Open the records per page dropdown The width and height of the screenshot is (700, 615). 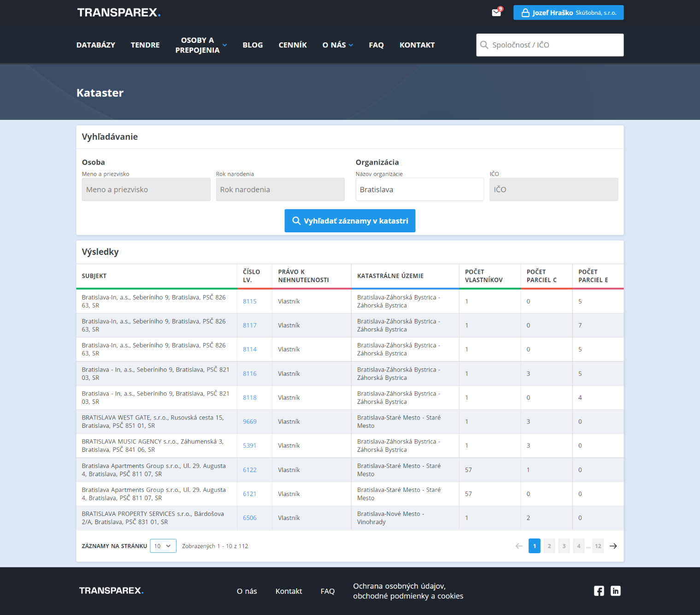(x=163, y=546)
